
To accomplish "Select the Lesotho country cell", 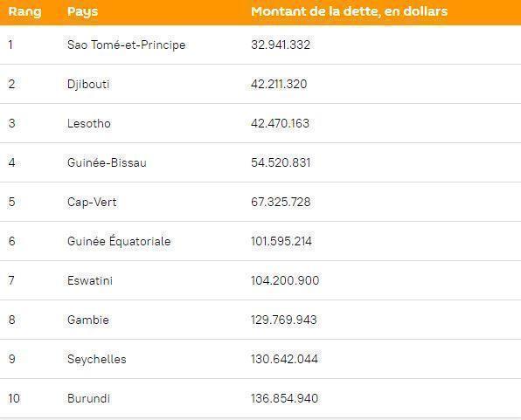I will pos(88,123).
